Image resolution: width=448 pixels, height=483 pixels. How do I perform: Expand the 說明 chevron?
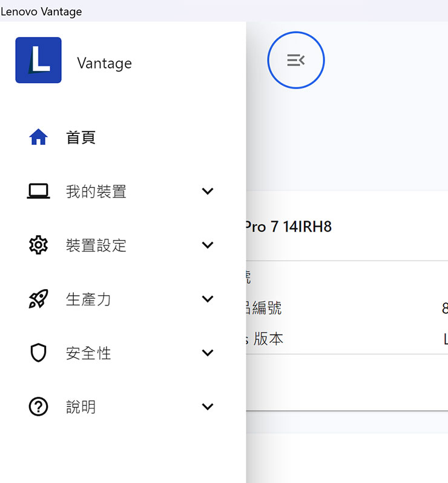pyautogui.click(x=208, y=407)
